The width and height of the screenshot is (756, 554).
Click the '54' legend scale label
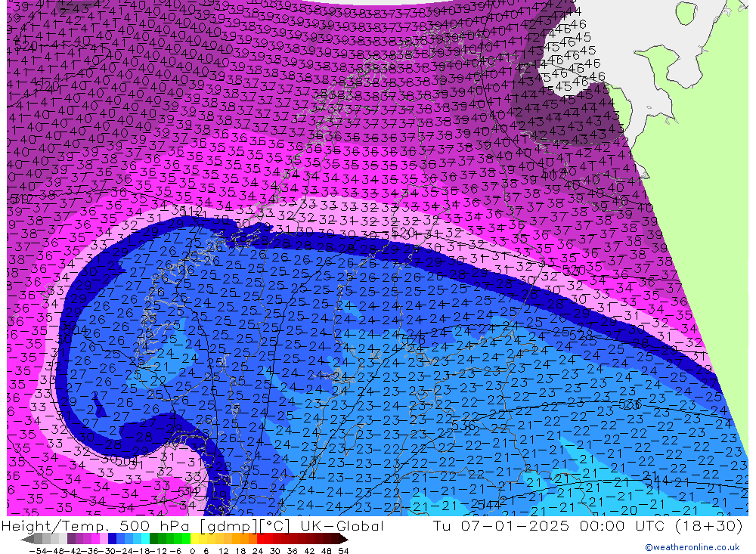[343, 551]
